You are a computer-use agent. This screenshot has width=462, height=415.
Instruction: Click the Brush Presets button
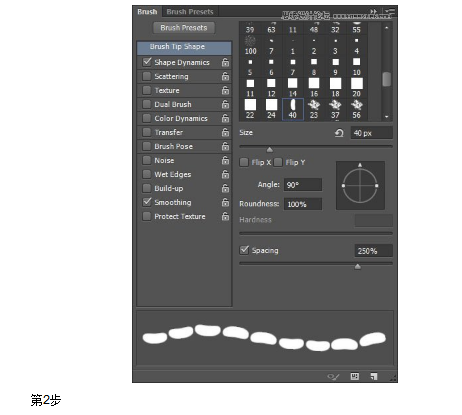[x=184, y=28]
